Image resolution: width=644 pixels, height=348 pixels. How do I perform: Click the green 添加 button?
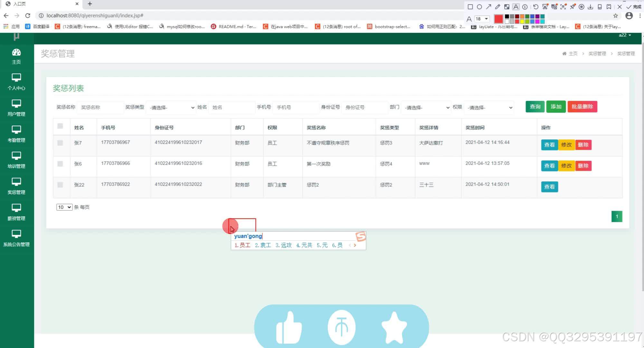tap(556, 107)
